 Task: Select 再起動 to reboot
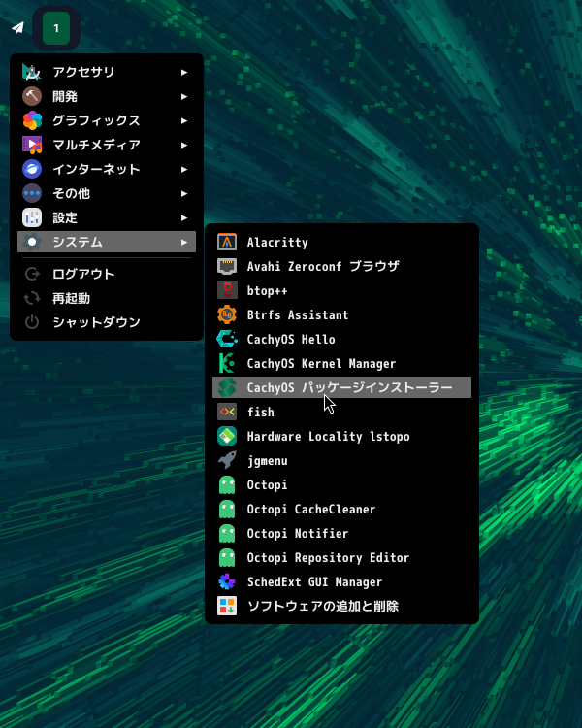click(71, 298)
